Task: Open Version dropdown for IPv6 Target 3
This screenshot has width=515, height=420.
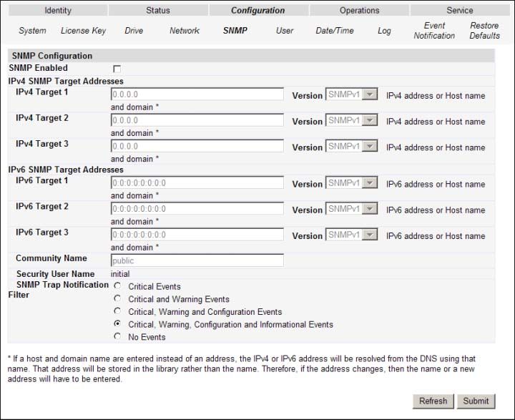Action: click(351, 235)
